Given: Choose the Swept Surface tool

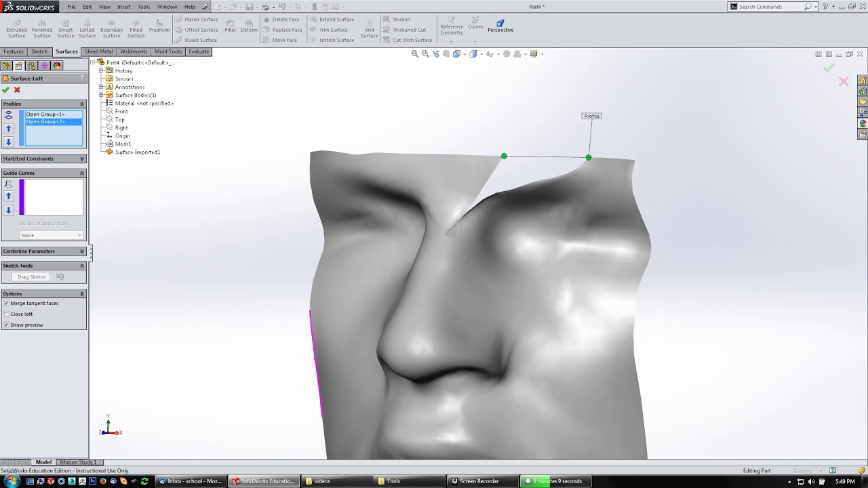Looking at the screenshot, I should (x=65, y=28).
